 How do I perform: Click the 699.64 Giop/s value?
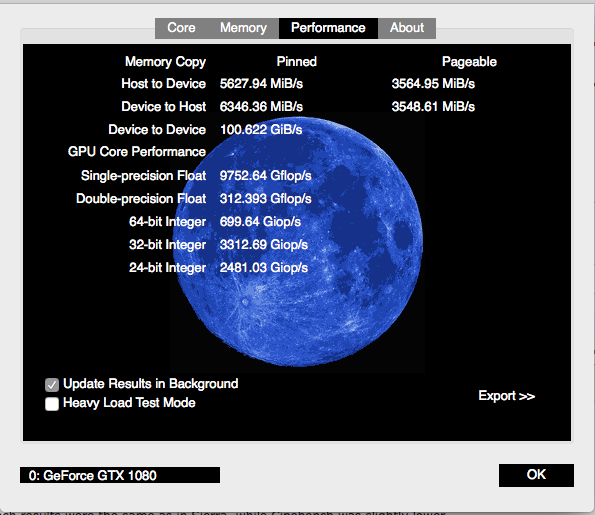260,222
